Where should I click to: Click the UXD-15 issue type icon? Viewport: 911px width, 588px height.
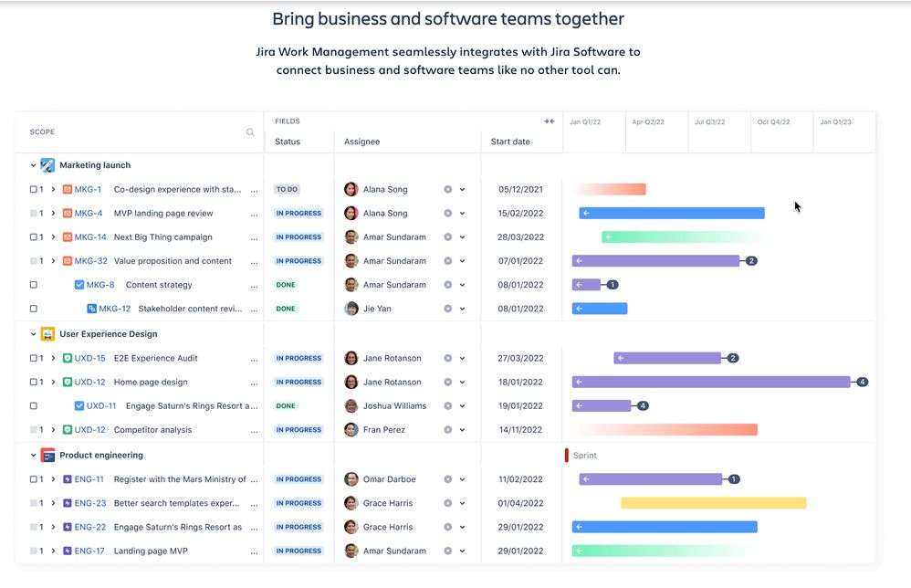pyautogui.click(x=68, y=358)
